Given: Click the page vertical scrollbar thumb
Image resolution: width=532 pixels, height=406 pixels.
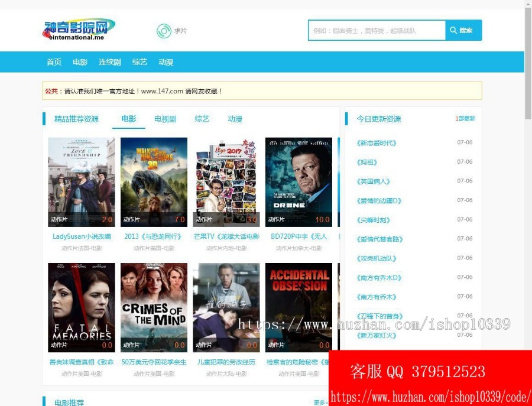Looking at the screenshot, I should click(x=528, y=64).
